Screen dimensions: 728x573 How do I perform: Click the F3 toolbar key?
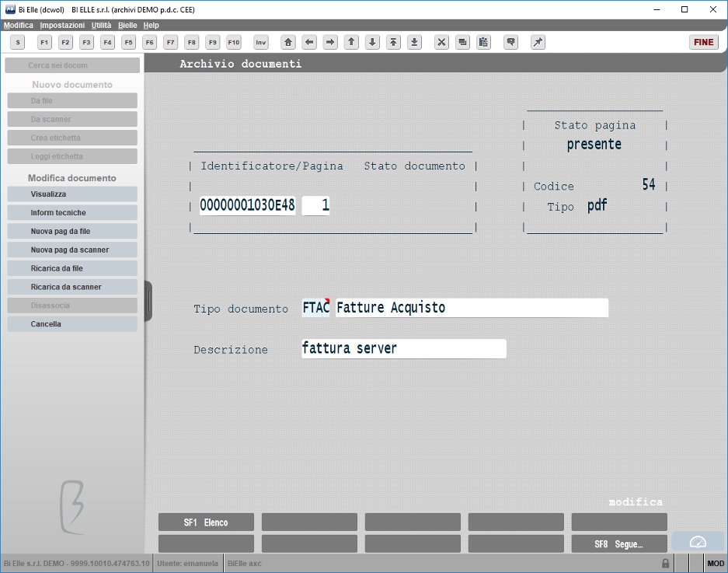click(x=86, y=42)
